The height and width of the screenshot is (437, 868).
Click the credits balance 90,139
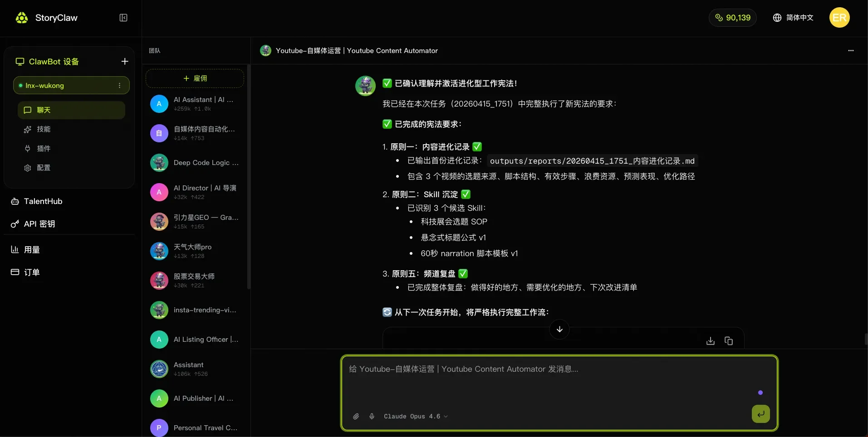tap(733, 18)
